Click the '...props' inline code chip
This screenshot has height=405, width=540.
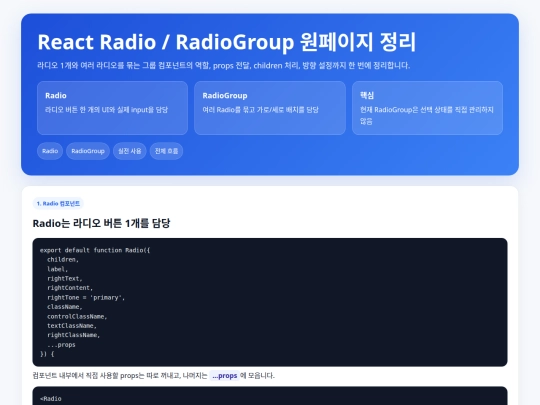coord(225,375)
